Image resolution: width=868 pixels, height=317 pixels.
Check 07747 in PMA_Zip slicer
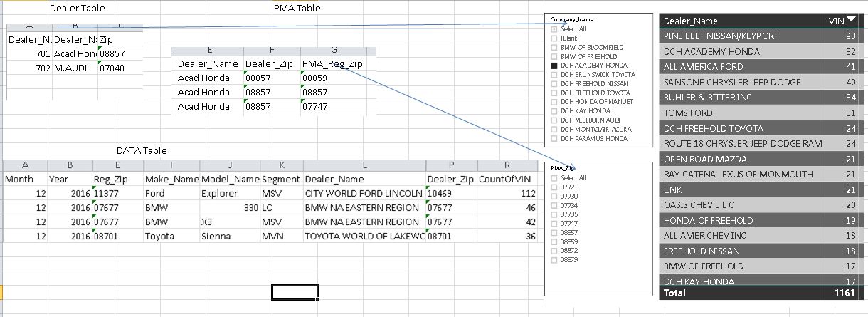(554, 223)
